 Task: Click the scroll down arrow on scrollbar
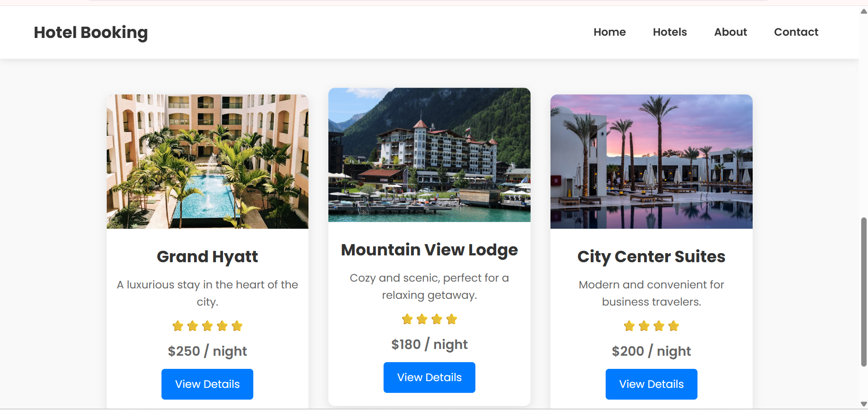tap(863, 404)
